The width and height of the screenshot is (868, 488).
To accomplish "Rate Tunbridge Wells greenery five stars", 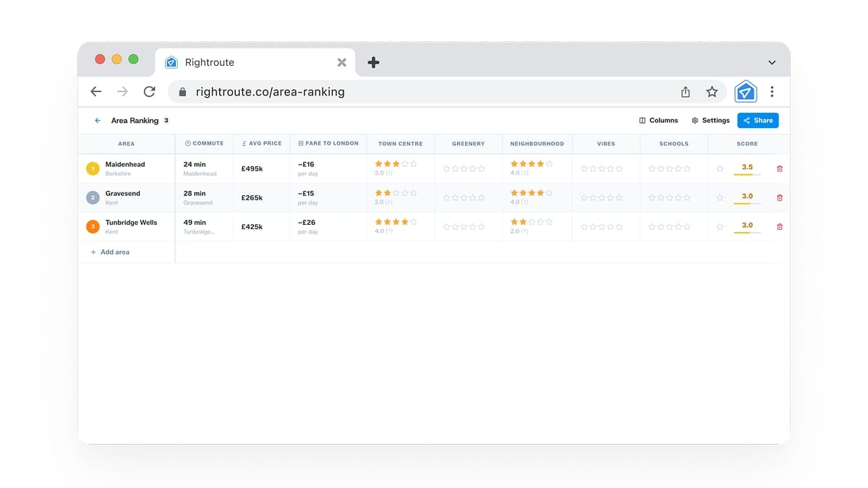I will [481, 226].
